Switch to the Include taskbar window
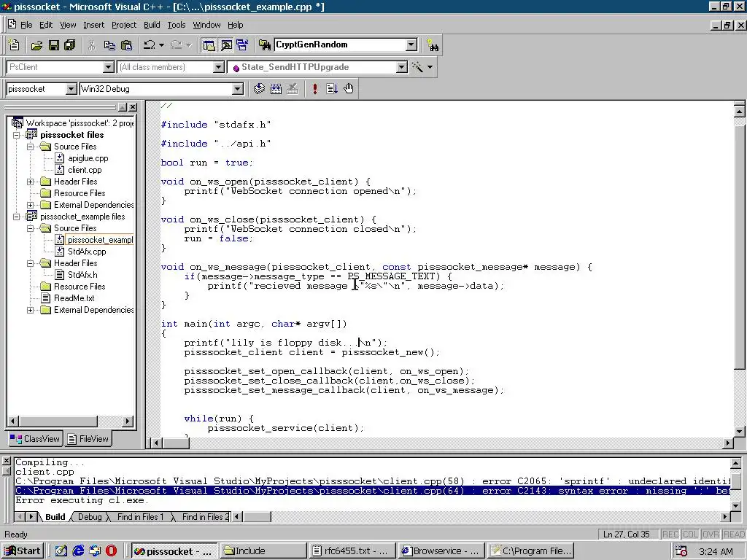The image size is (747, 560). pos(263,551)
